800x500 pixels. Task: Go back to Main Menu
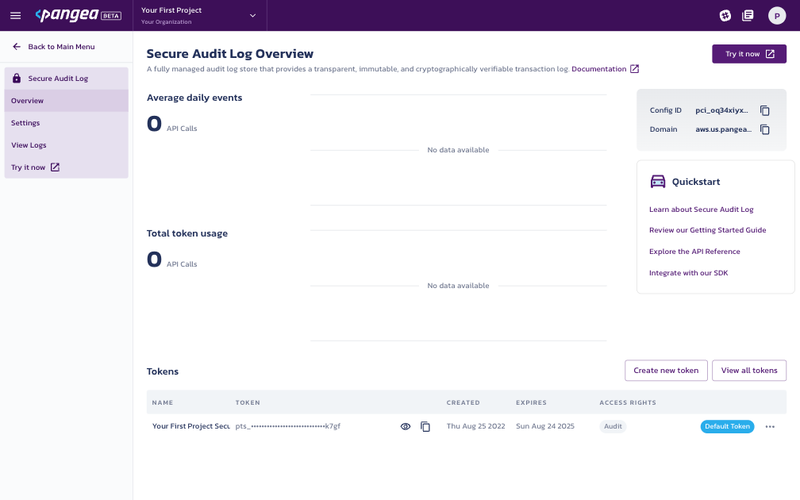coord(54,47)
